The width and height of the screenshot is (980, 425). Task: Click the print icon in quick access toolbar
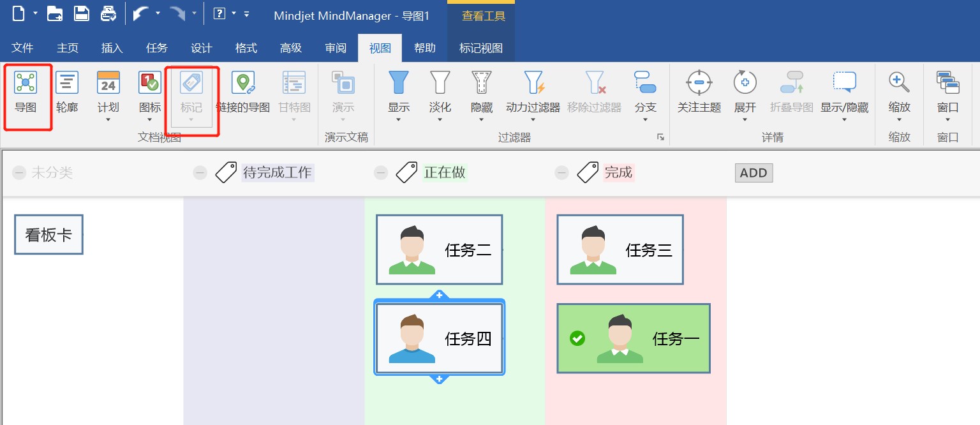coord(108,13)
